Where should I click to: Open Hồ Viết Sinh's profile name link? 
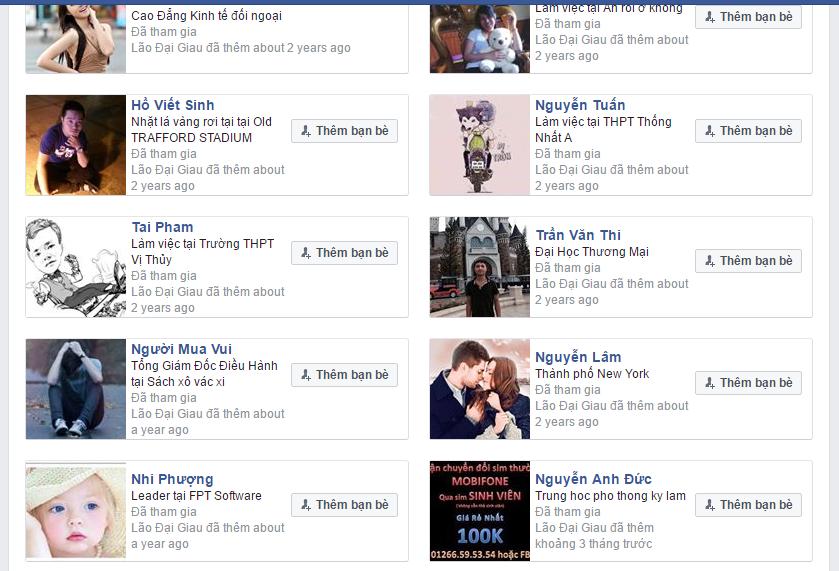click(173, 105)
